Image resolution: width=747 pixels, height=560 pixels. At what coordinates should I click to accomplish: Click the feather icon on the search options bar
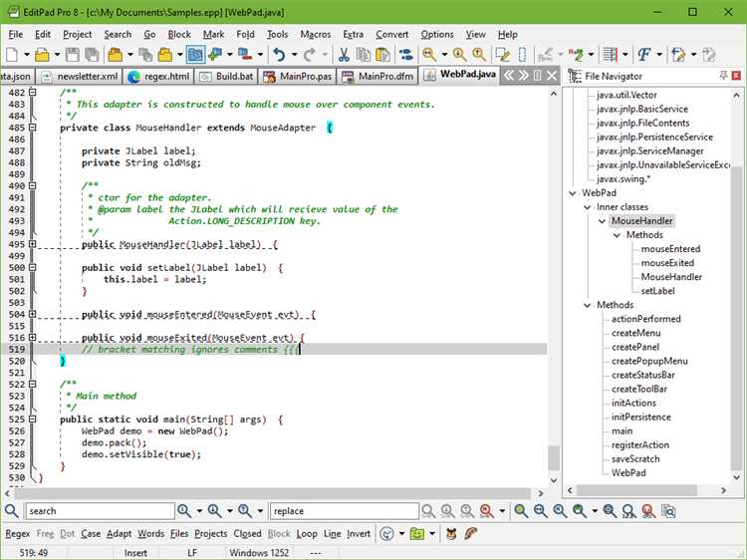click(x=471, y=534)
